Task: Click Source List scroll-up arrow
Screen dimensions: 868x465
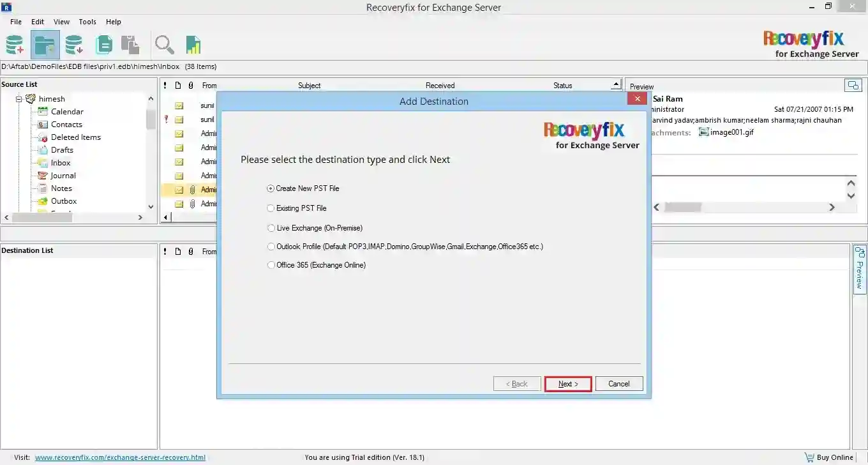Action: (151, 99)
